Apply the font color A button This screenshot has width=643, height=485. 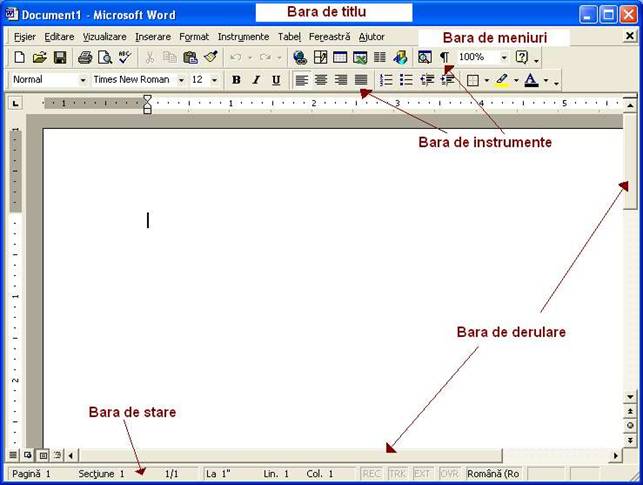531,80
